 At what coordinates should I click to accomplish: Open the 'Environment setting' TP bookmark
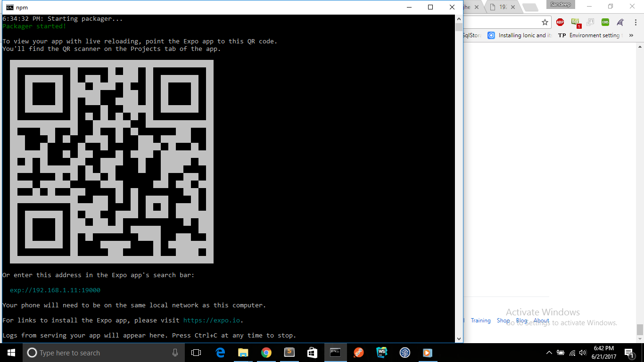pos(590,35)
